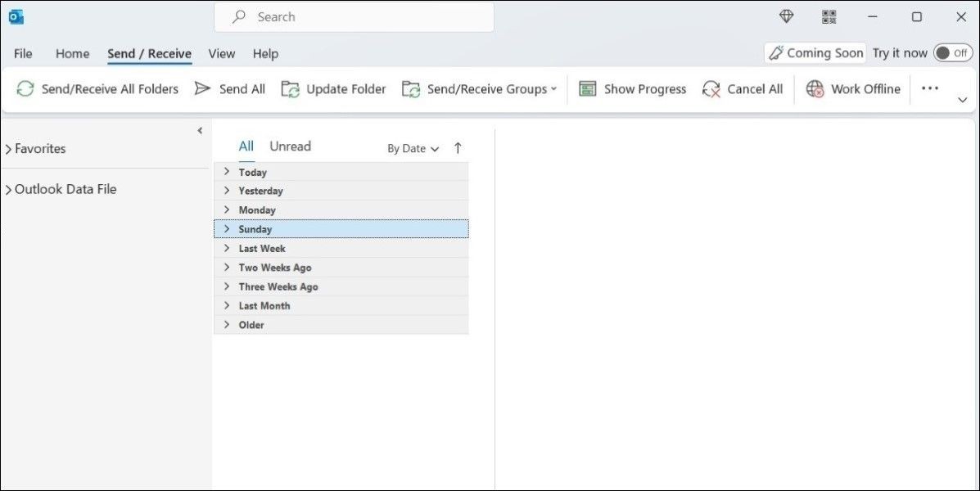Filter by the Unread tab
This screenshot has height=491, width=980.
[290, 146]
